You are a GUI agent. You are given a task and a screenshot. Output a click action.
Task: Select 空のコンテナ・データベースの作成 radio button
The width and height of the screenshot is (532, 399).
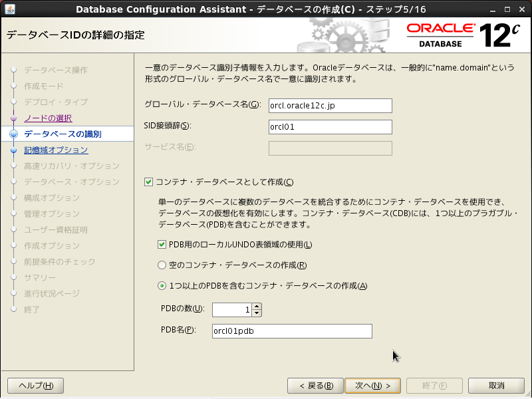click(162, 265)
